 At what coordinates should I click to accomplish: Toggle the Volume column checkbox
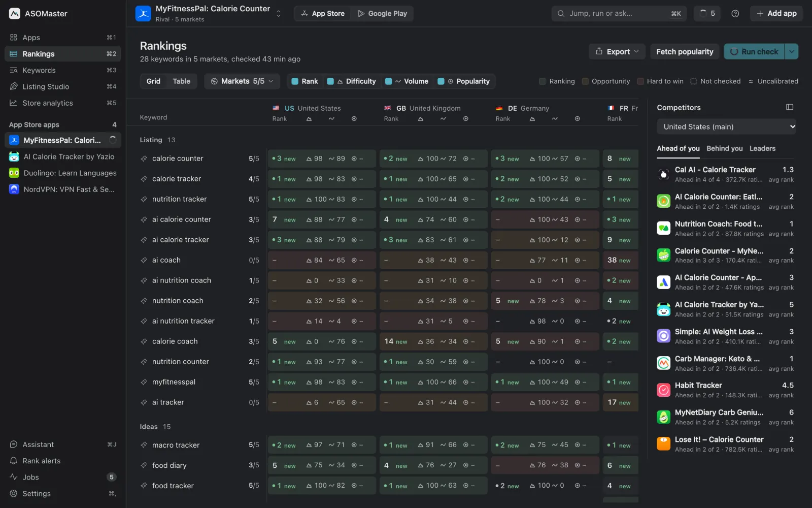point(388,81)
